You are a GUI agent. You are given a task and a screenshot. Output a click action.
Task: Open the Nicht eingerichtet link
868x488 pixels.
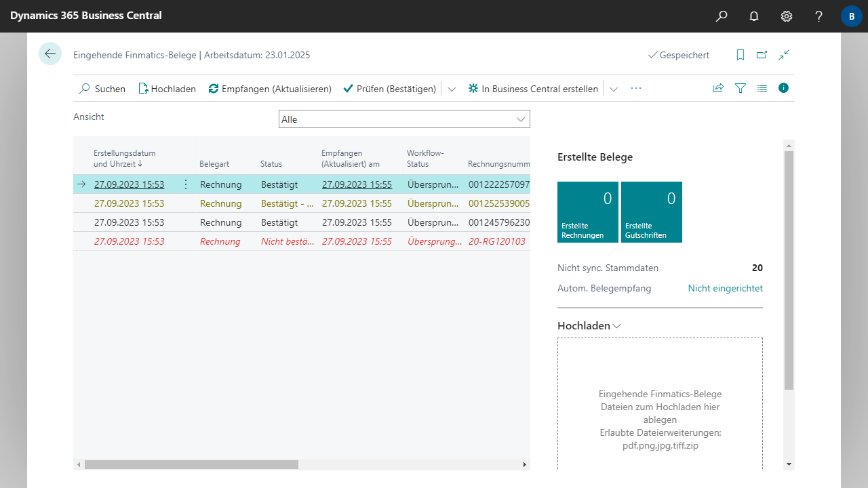[x=725, y=288]
